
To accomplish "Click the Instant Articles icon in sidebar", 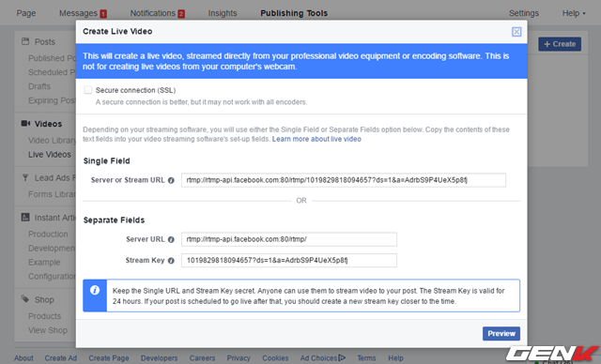I will click(25, 218).
